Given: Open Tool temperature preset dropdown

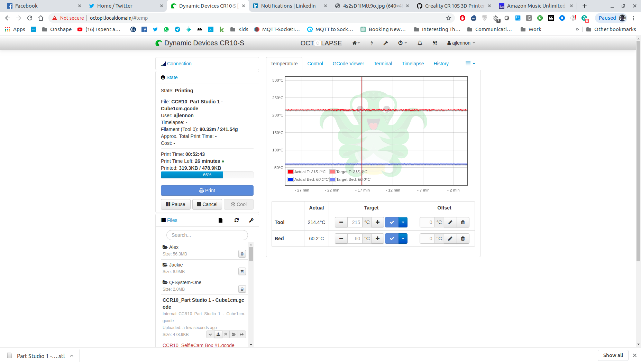Looking at the screenshot, I should (x=403, y=222).
